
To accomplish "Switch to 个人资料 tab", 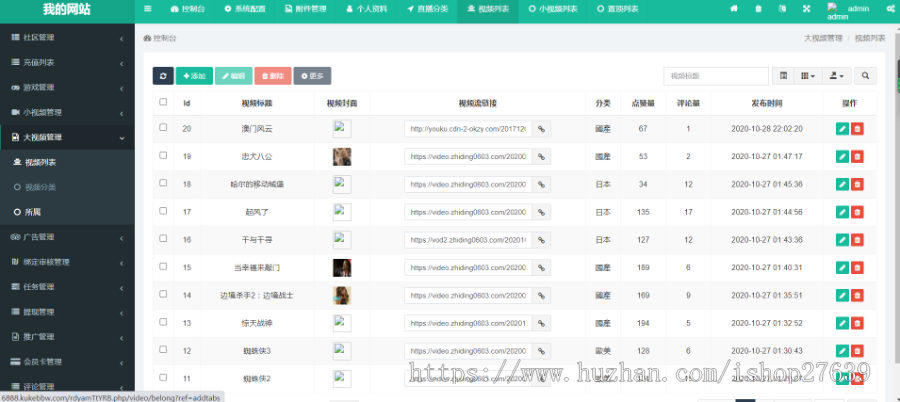I will 366,9.
